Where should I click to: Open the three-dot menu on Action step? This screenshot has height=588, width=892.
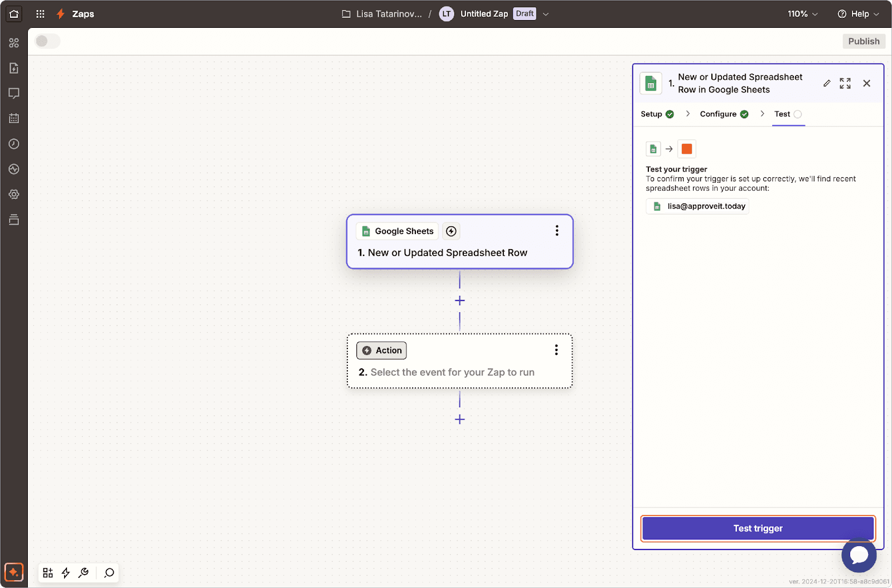click(x=556, y=350)
